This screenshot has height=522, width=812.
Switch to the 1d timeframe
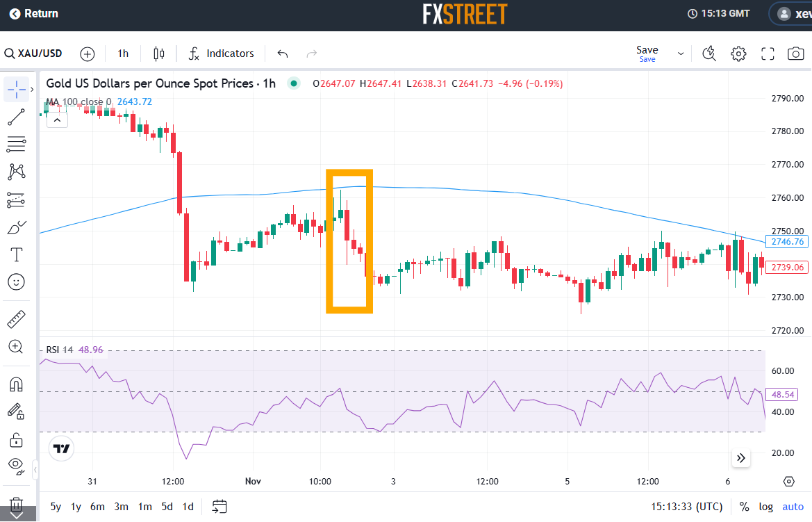pos(187,507)
